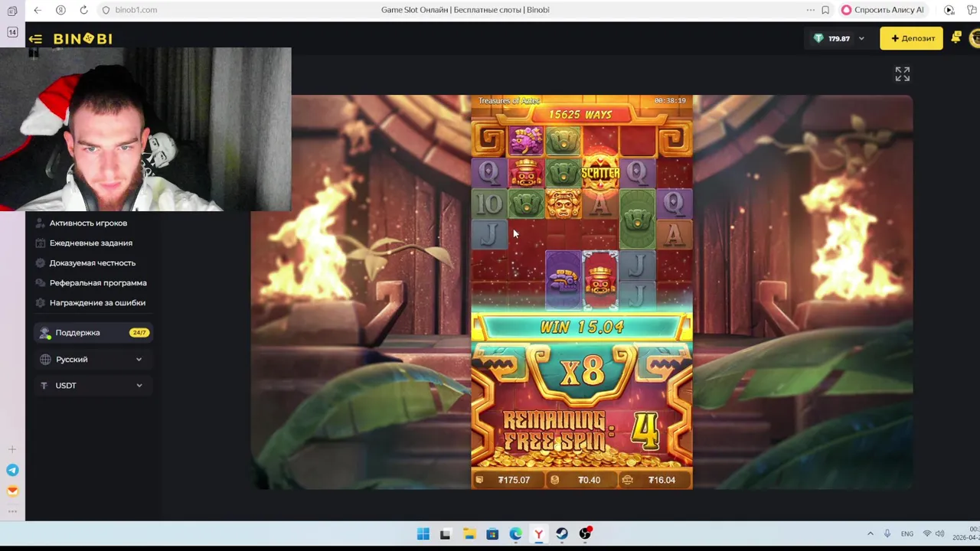Image resolution: width=980 pixels, height=551 pixels.
Task: Open the user avatar in the header
Action: [x=975, y=37]
